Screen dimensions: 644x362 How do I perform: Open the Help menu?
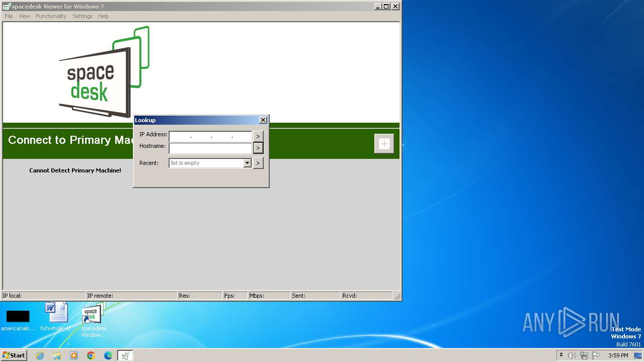click(103, 16)
